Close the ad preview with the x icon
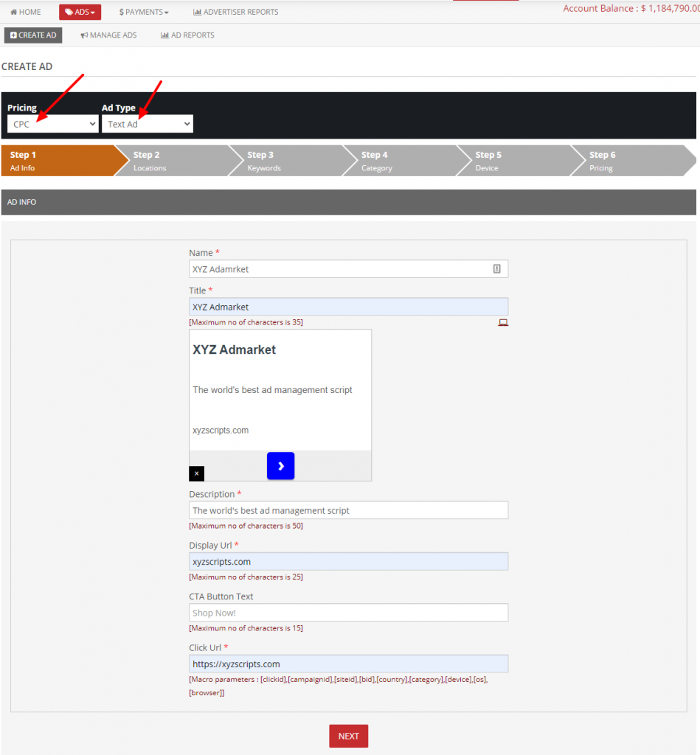The height and width of the screenshot is (755, 700). 195,473
